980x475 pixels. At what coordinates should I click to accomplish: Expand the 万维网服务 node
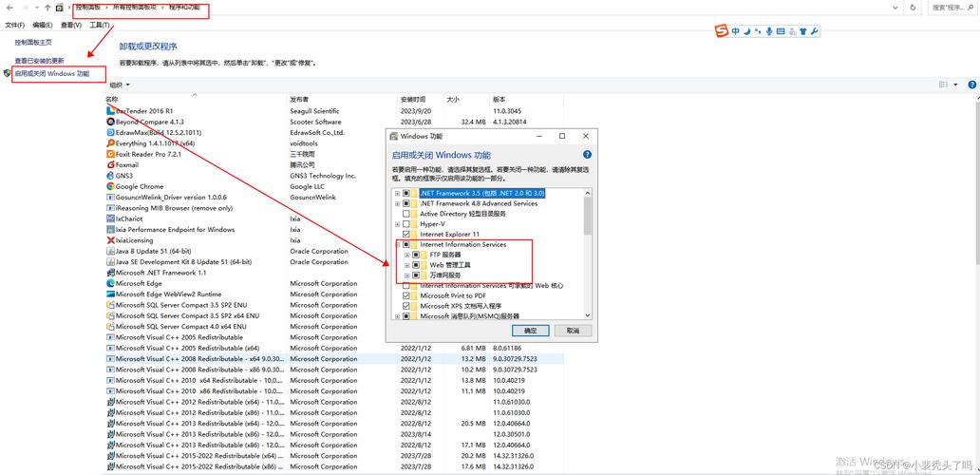(x=407, y=275)
